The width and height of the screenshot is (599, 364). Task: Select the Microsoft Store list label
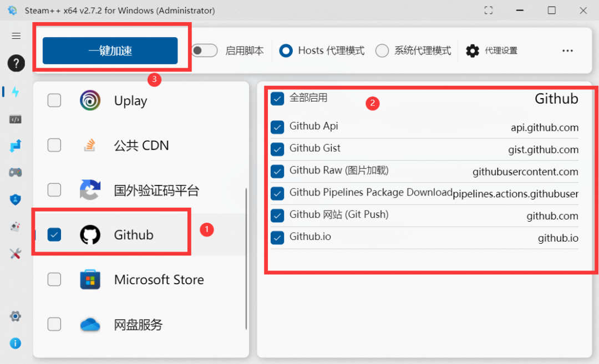[x=159, y=280]
